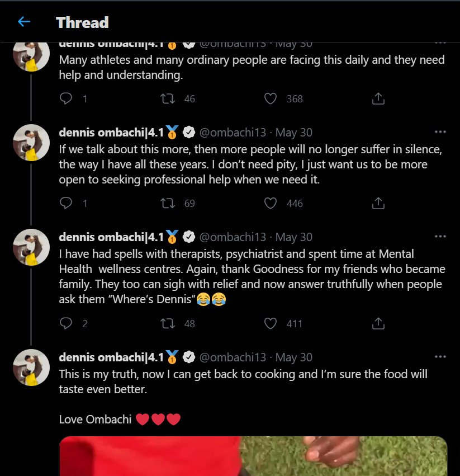Open more options on 'spells with therapists' tweet
Viewport: 460px width, 476px height.
click(440, 237)
